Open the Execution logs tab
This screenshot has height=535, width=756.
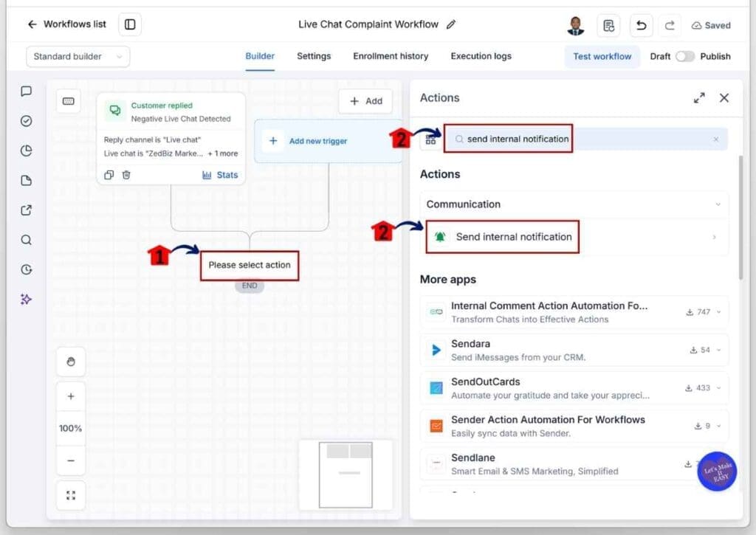coord(481,56)
